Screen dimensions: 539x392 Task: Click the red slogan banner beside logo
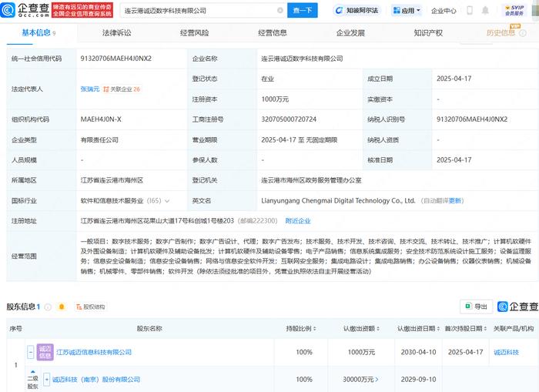coord(82,10)
